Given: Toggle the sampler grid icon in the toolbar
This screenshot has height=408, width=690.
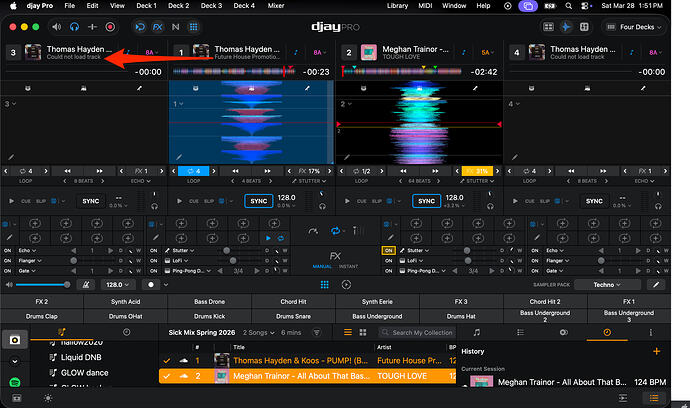Looking at the screenshot, I should [194, 27].
